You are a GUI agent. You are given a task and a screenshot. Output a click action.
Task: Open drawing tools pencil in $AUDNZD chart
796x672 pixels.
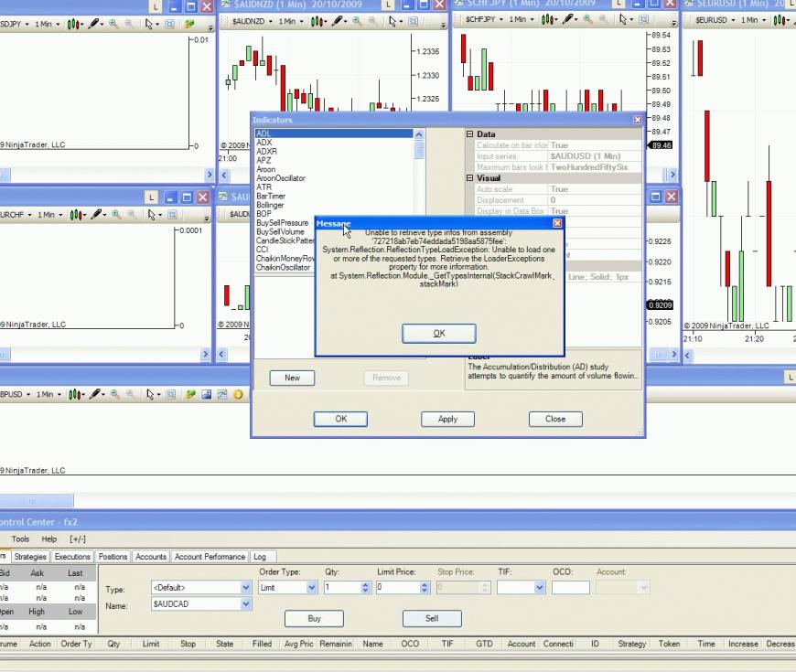pos(339,21)
